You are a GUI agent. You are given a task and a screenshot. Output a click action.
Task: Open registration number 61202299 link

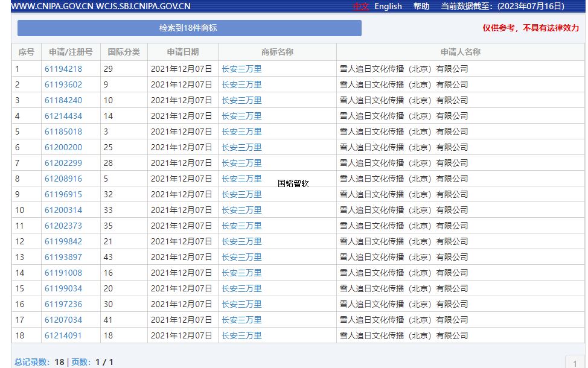63,163
